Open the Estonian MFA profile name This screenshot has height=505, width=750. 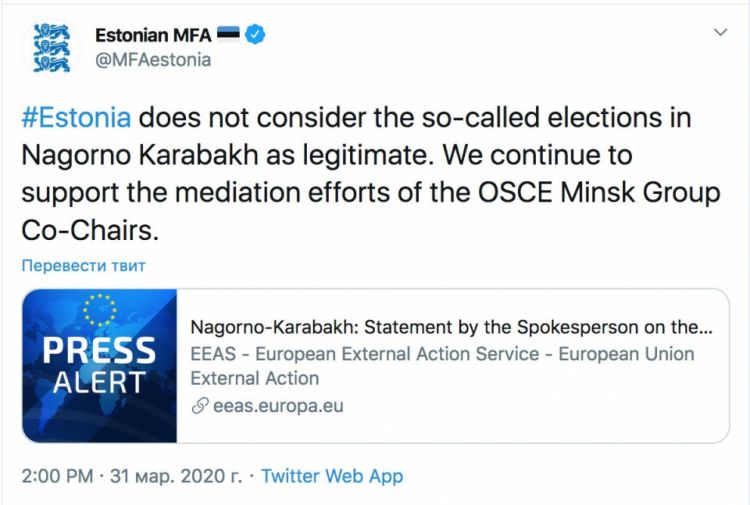coord(153,35)
